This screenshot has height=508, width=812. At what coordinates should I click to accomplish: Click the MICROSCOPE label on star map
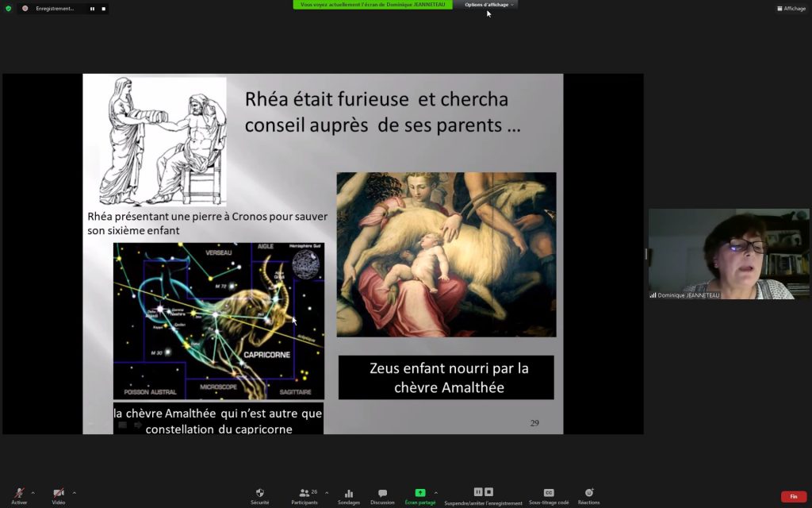pyautogui.click(x=219, y=387)
